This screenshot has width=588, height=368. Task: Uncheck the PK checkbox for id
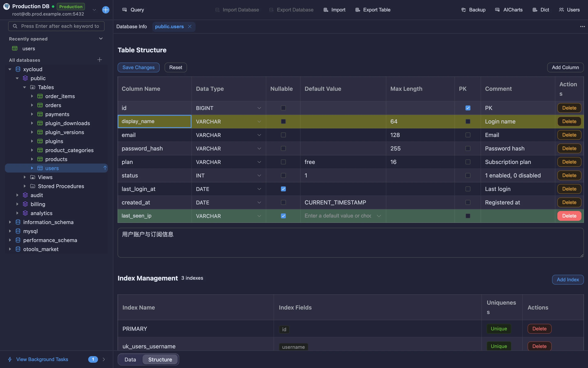click(468, 108)
